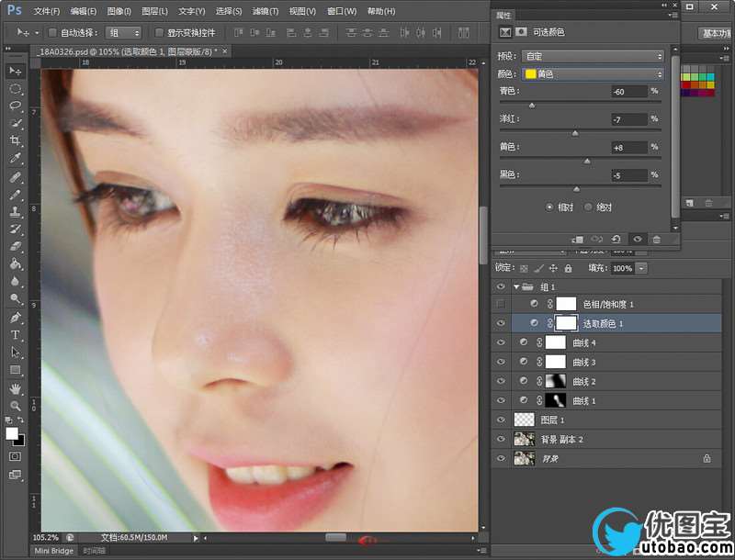Click the Magenta (洋红) slider handle
The image size is (735, 560).
[x=575, y=133]
